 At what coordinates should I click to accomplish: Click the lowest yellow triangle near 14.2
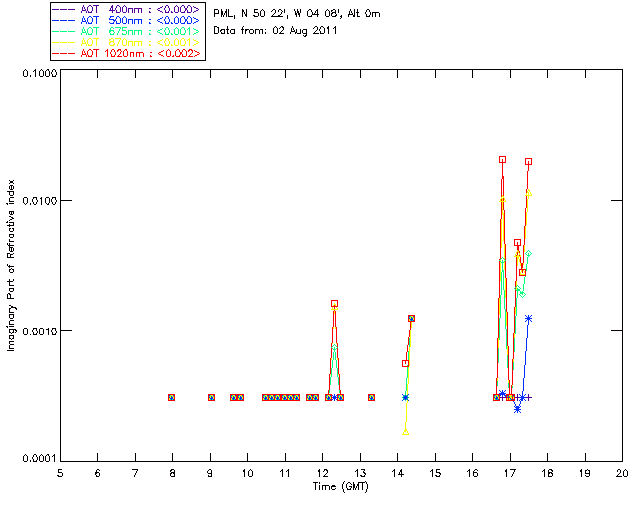[x=405, y=432]
